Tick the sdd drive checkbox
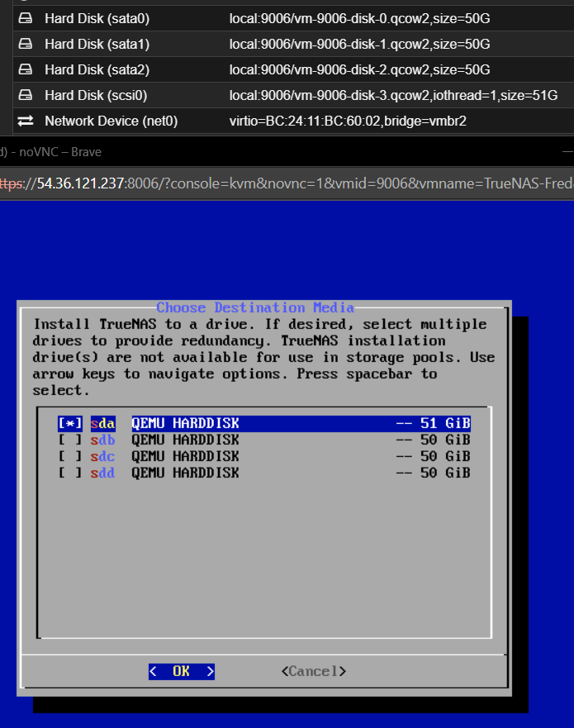 pyautogui.click(x=70, y=473)
